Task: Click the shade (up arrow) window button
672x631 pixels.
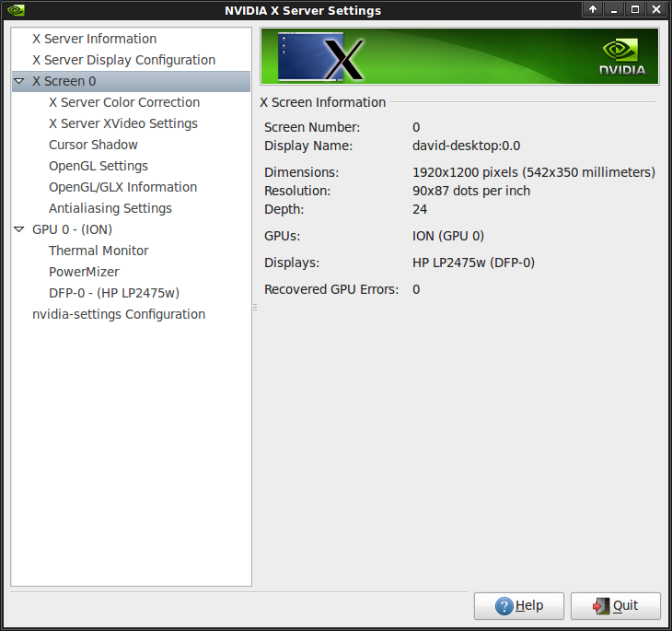Action: coord(593,9)
